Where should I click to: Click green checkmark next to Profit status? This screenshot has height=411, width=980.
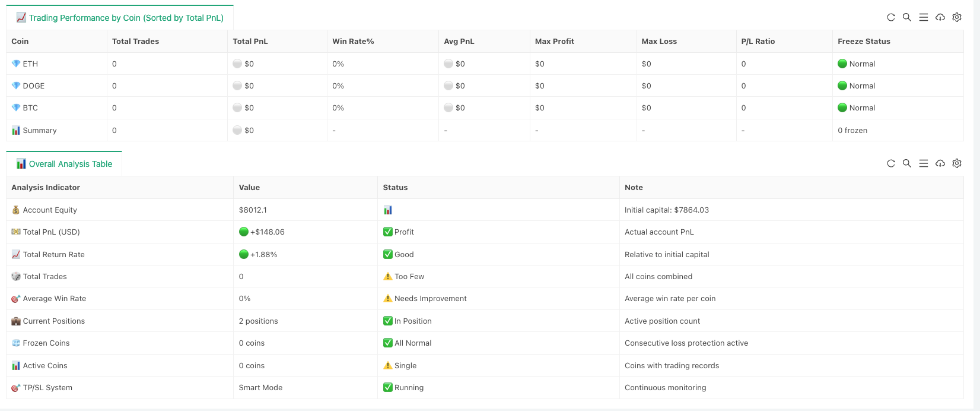(388, 232)
